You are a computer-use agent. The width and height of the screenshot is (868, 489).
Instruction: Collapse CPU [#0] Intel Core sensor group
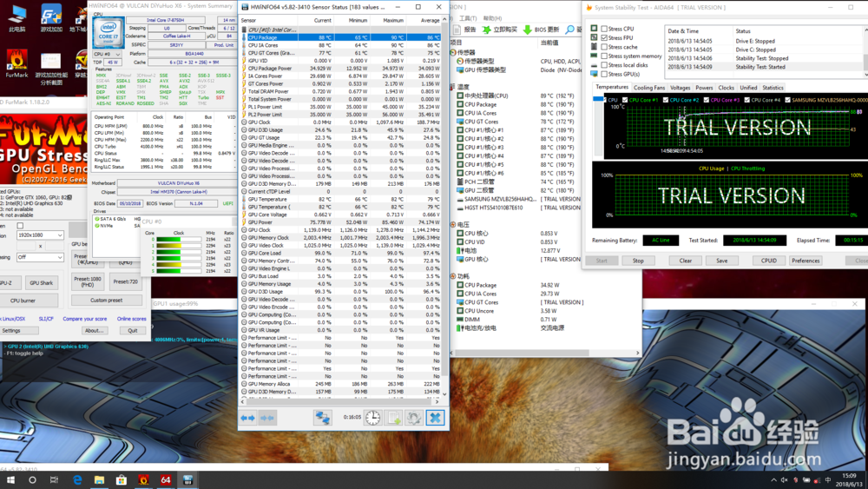click(245, 30)
